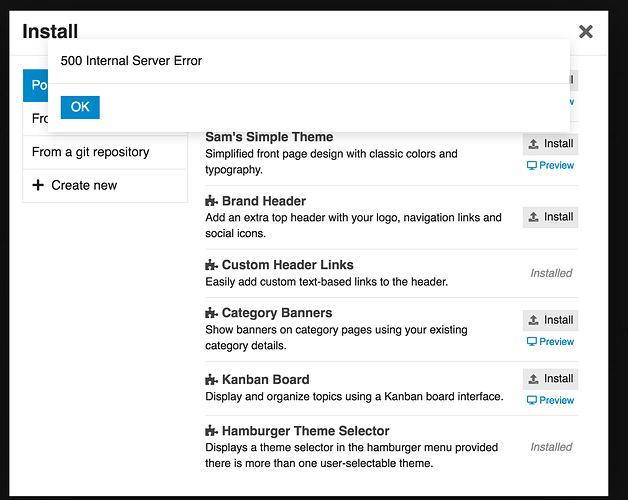This screenshot has height=500, width=628.
Task: Click the puzzle icon beside Category Banners
Action: (211, 312)
